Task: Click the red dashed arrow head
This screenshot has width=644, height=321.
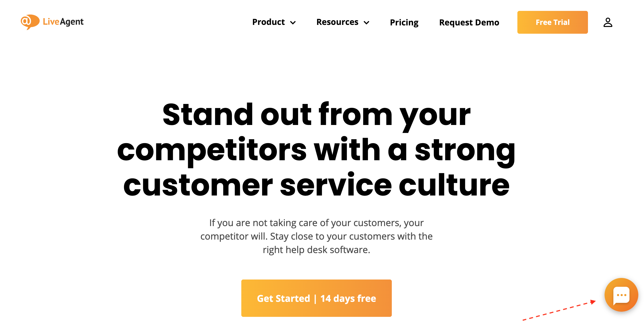Action: pos(593,302)
